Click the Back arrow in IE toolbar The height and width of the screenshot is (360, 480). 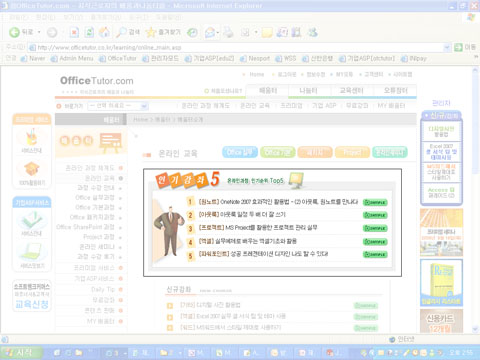coord(14,32)
